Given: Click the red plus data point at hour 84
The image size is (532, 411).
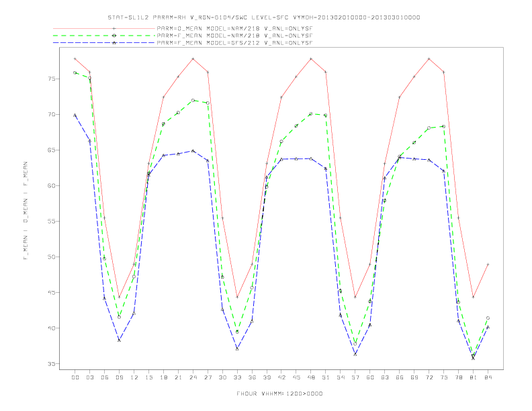Looking at the screenshot, I should [488, 264].
